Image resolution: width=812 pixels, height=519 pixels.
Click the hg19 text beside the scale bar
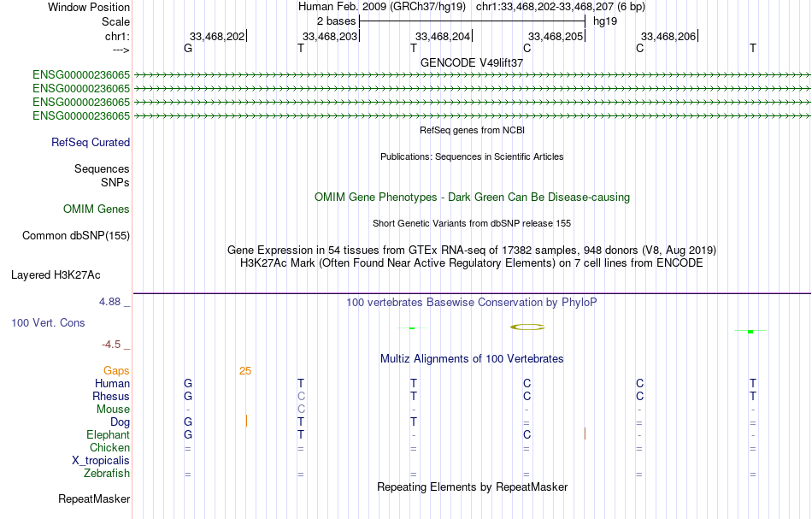(x=605, y=21)
